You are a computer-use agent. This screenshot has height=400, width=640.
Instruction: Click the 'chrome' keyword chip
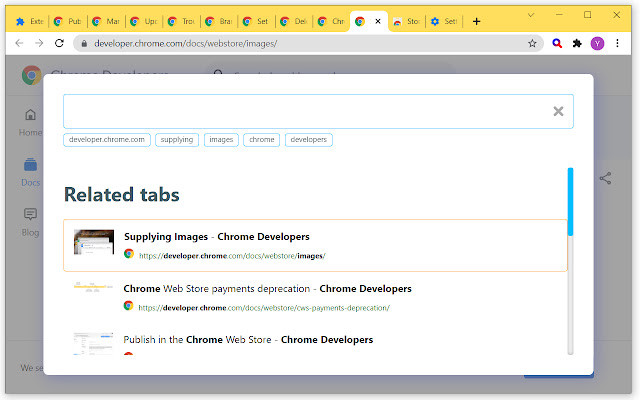click(262, 140)
